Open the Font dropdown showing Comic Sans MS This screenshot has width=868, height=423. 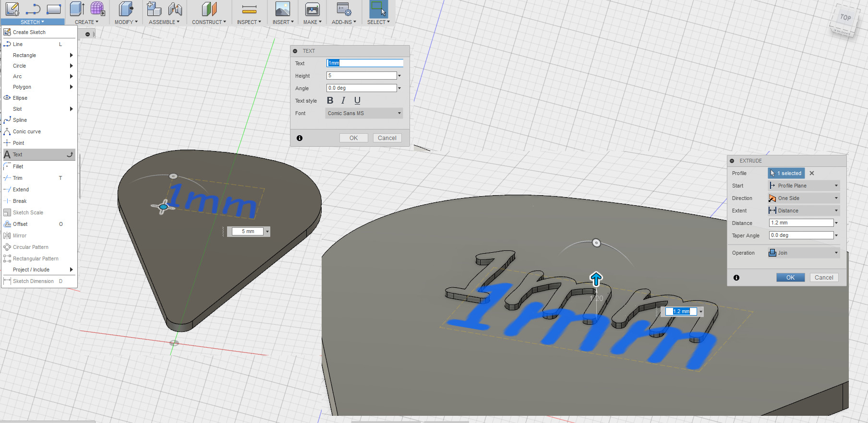(x=364, y=113)
